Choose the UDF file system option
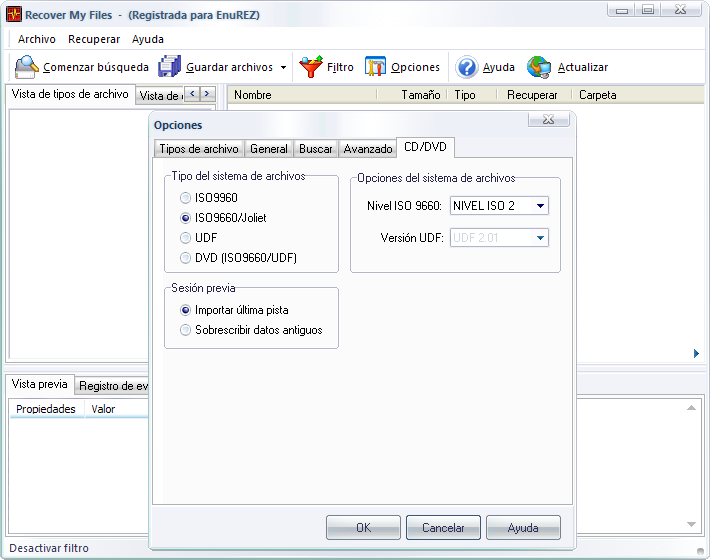Screen dimensions: 710x560 (186, 238)
